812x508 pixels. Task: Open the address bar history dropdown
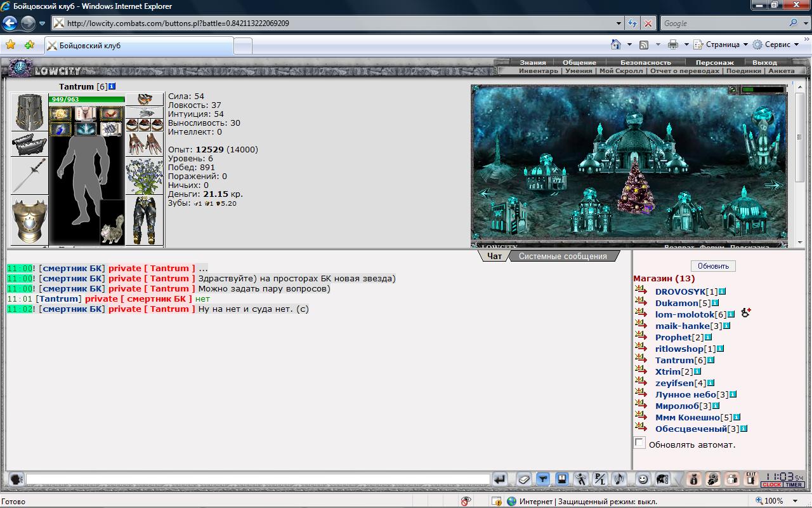pos(619,23)
